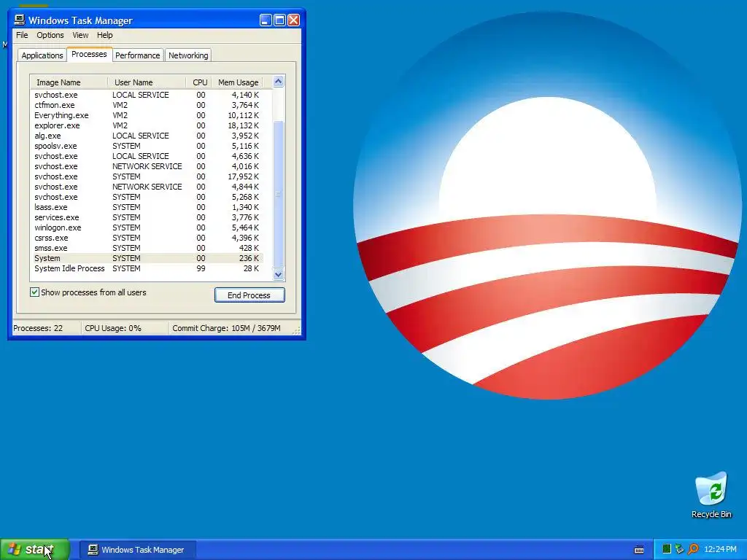
Task: Select the csrss.exe process row
Action: click(x=147, y=238)
